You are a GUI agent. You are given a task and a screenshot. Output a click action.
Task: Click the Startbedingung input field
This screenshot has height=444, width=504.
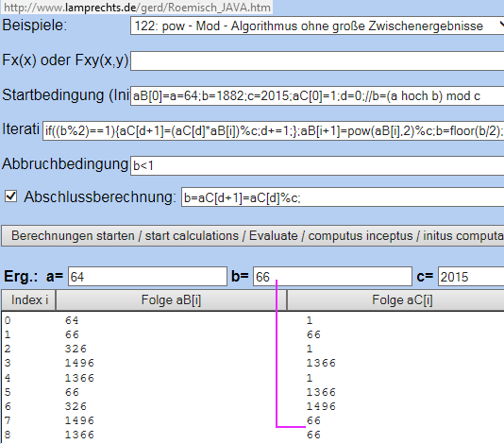click(317, 95)
